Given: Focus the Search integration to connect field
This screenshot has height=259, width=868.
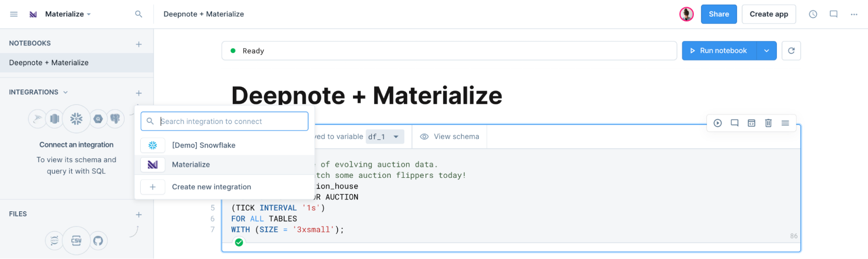Looking at the screenshot, I should 224,121.
